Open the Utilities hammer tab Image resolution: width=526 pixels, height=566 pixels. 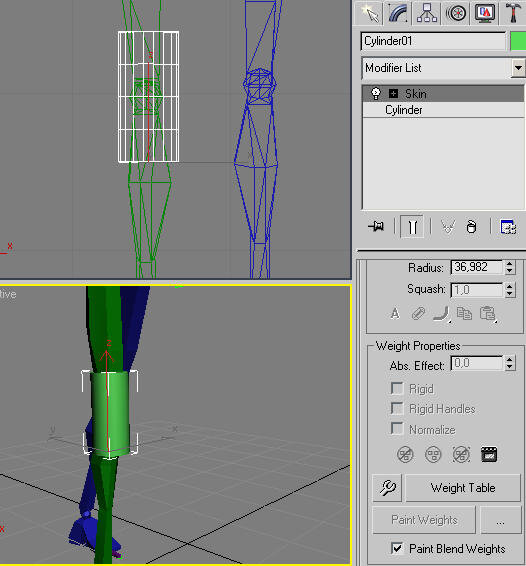tap(513, 13)
